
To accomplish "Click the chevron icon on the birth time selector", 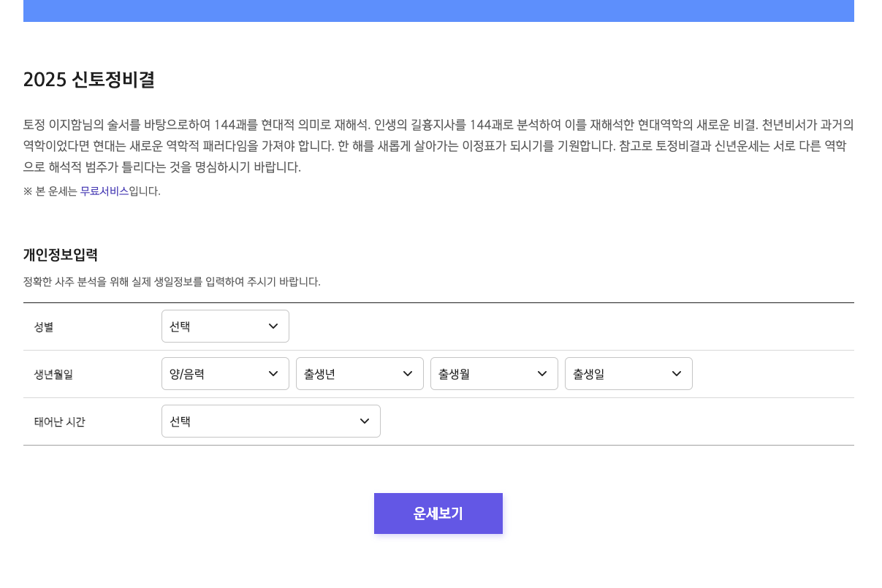I will click(364, 421).
